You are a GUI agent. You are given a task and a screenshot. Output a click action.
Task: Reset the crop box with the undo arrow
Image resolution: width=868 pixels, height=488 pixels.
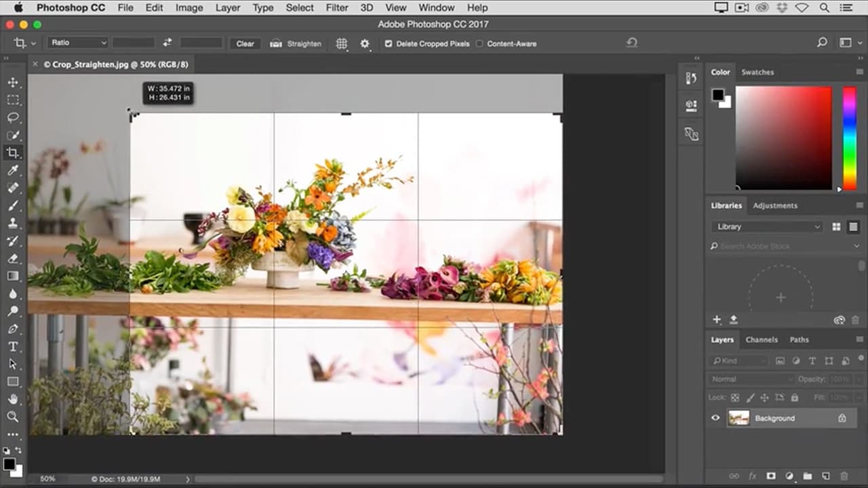point(631,43)
